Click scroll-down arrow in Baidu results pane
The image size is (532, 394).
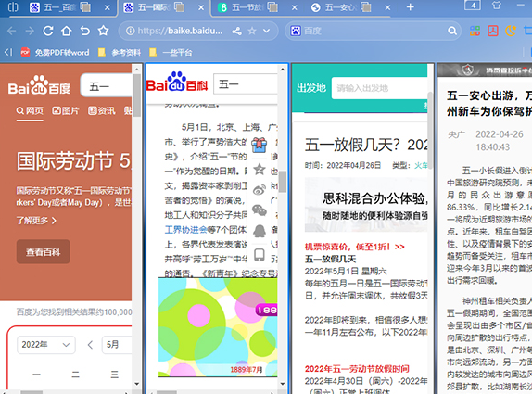click(x=137, y=384)
